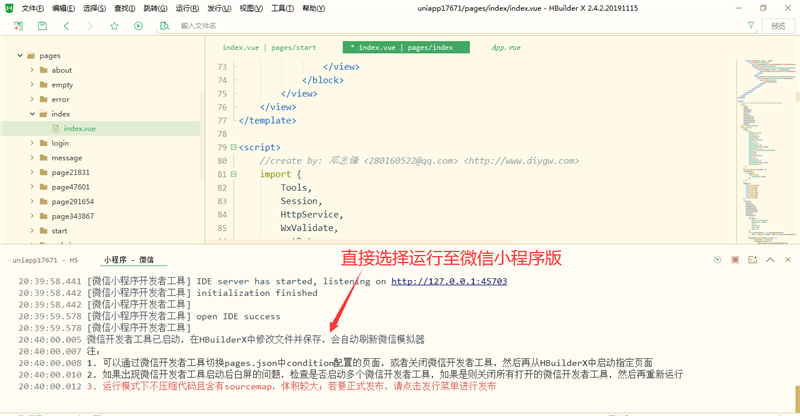Click the navigate back arrow icon
This screenshot has height=416, width=800.
pyautogui.click(x=66, y=26)
